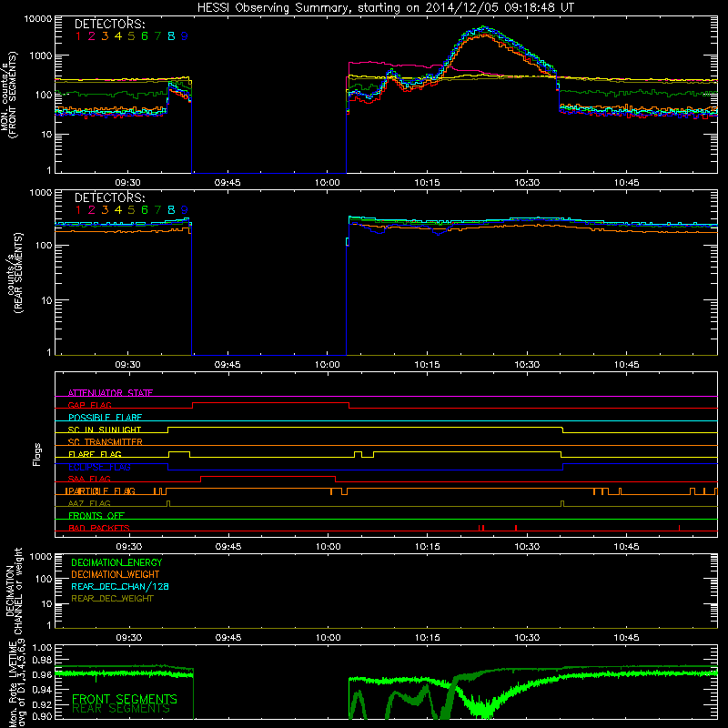Screen dimensions: 728x728
Task: Click the FRONT SEGMENTS livetime legend label
Action: point(125,699)
